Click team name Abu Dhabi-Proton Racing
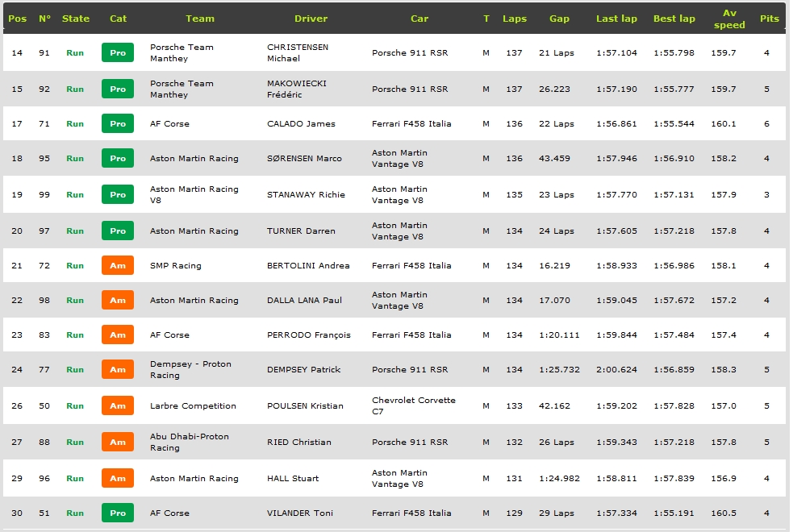 click(x=190, y=442)
